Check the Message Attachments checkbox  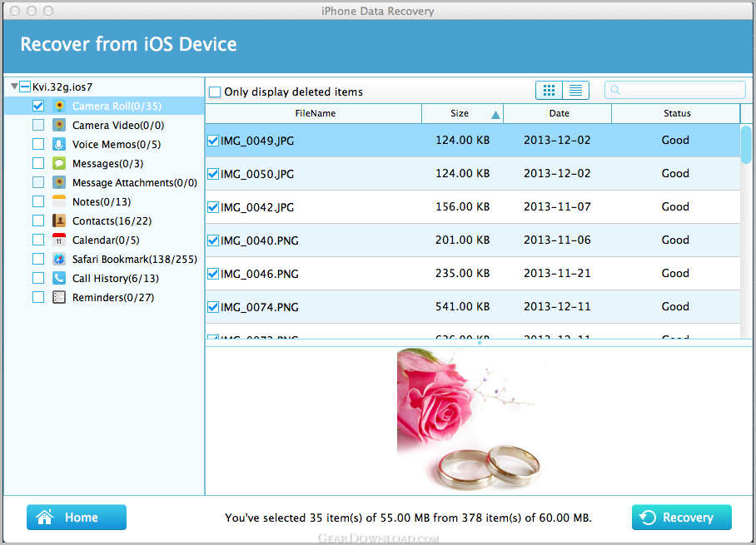coord(38,182)
